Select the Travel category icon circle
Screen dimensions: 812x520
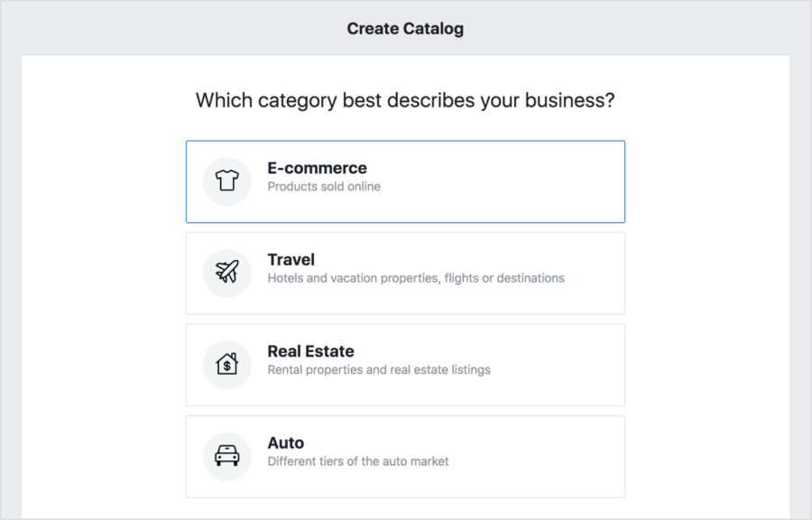click(x=226, y=273)
